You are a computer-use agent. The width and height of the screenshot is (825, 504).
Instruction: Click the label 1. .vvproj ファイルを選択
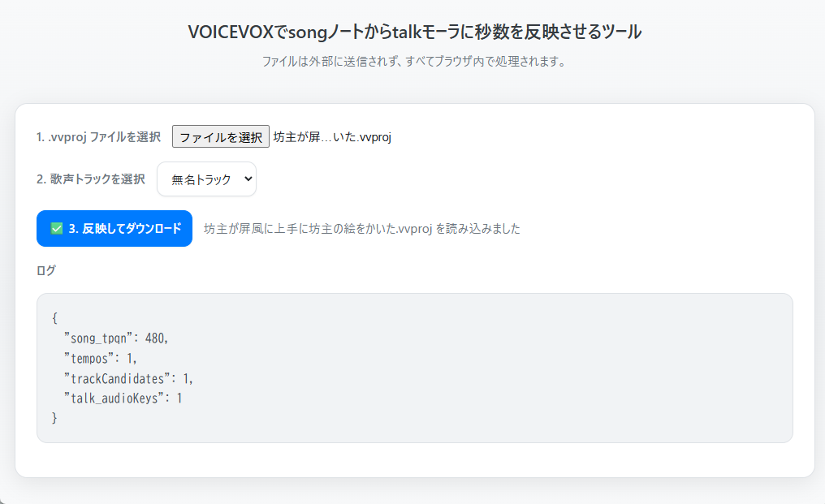tap(98, 137)
